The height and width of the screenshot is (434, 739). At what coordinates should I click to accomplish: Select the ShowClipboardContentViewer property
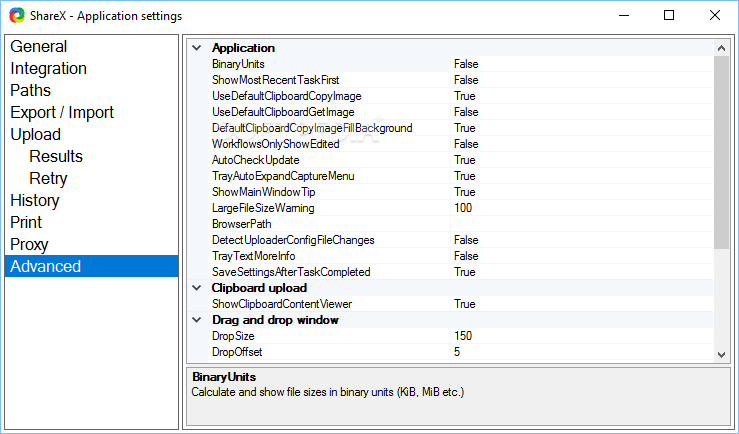(x=282, y=304)
